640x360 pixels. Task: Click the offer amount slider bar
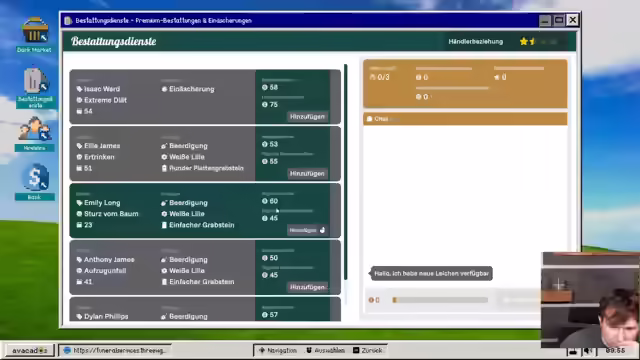point(440,300)
